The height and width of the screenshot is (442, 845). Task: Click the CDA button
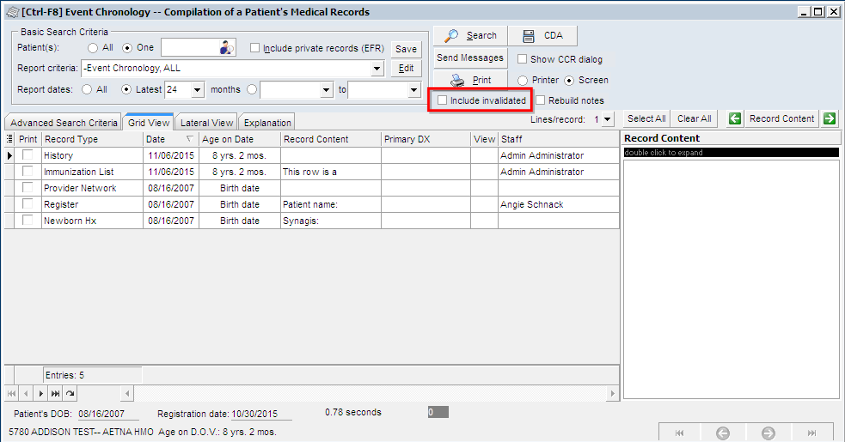543,36
